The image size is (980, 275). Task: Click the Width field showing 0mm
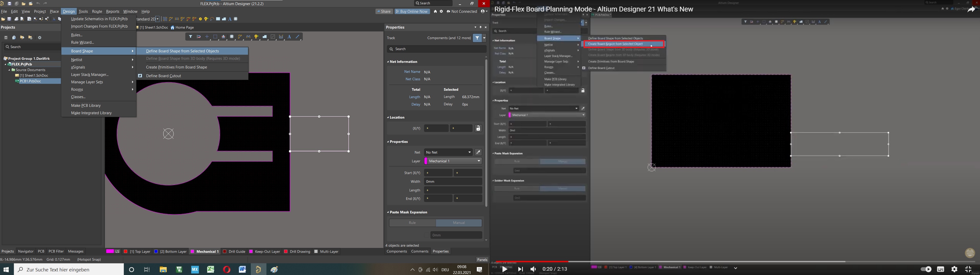[x=453, y=181]
